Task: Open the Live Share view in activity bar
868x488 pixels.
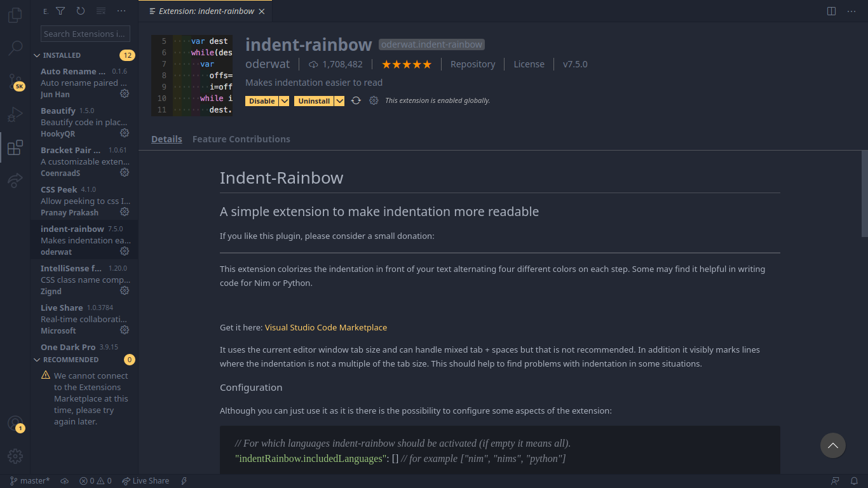Action: 15,181
